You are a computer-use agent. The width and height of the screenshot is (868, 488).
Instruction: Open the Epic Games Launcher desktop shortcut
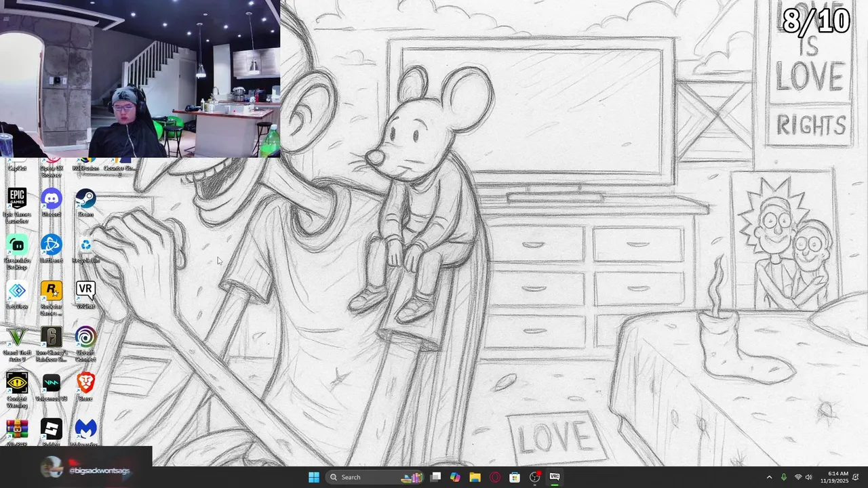[17, 205]
